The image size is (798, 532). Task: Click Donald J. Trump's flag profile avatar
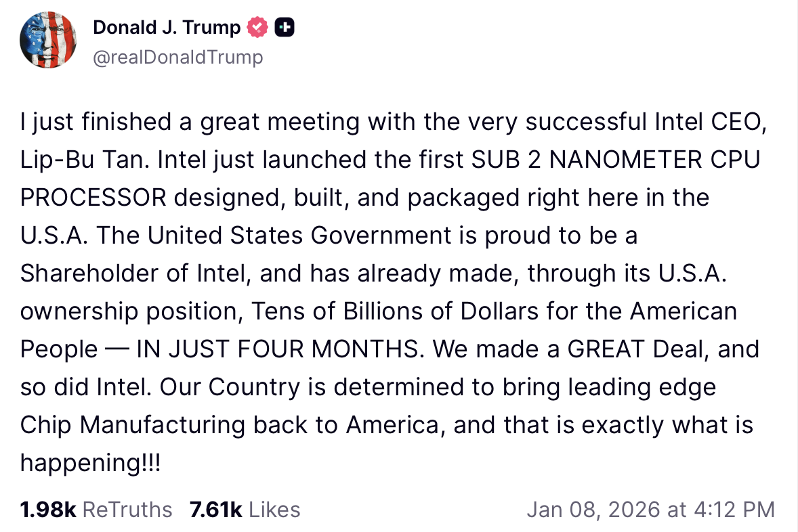(x=47, y=39)
